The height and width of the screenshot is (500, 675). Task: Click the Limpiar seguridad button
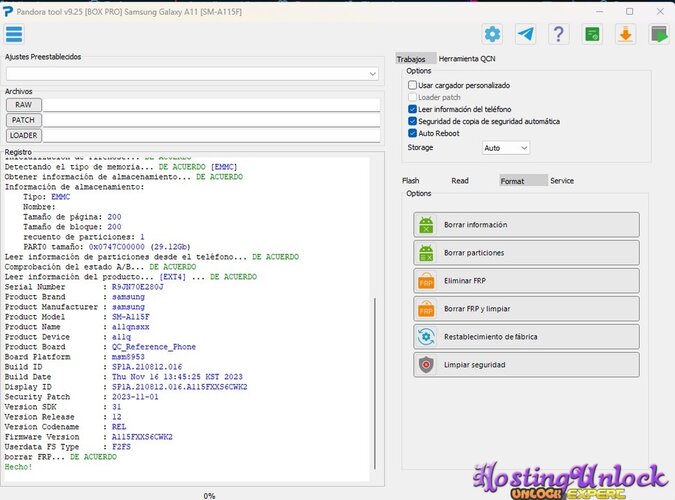click(526, 365)
